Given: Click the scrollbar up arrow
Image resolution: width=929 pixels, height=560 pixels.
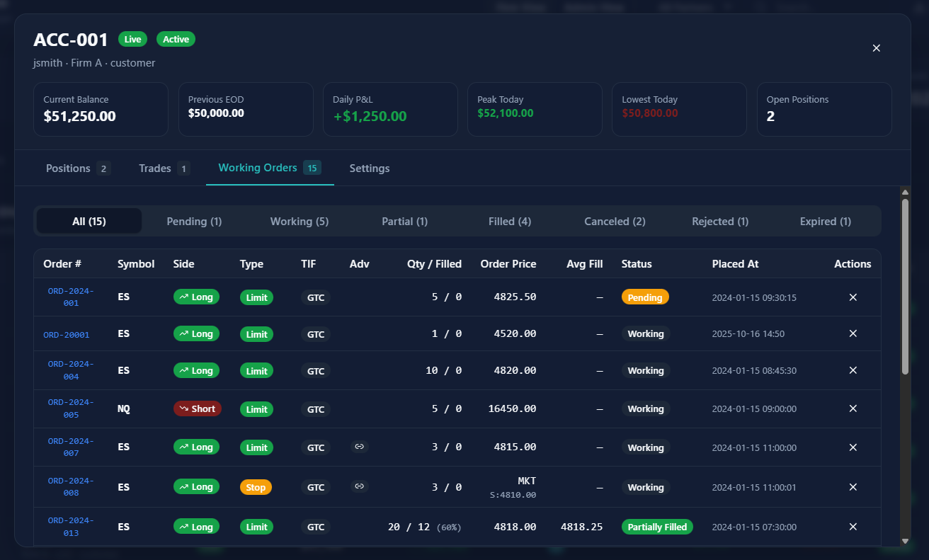Looking at the screenshot, I should pyautogui.click(x=905, y=192).
